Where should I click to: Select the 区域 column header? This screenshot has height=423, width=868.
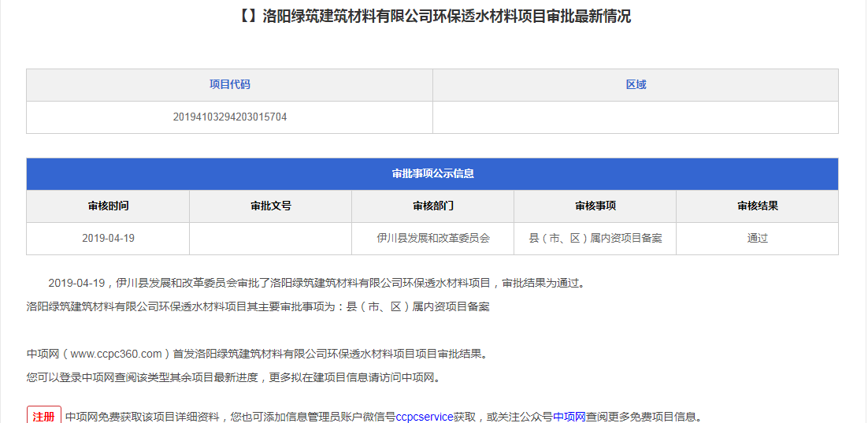point(636,85)
